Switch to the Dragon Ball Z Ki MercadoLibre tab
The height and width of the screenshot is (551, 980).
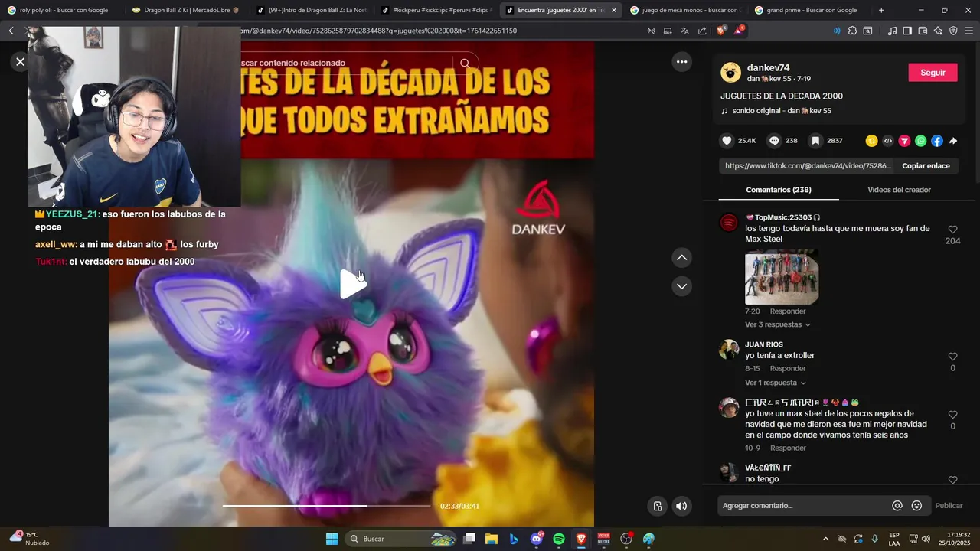coord(184,10)
